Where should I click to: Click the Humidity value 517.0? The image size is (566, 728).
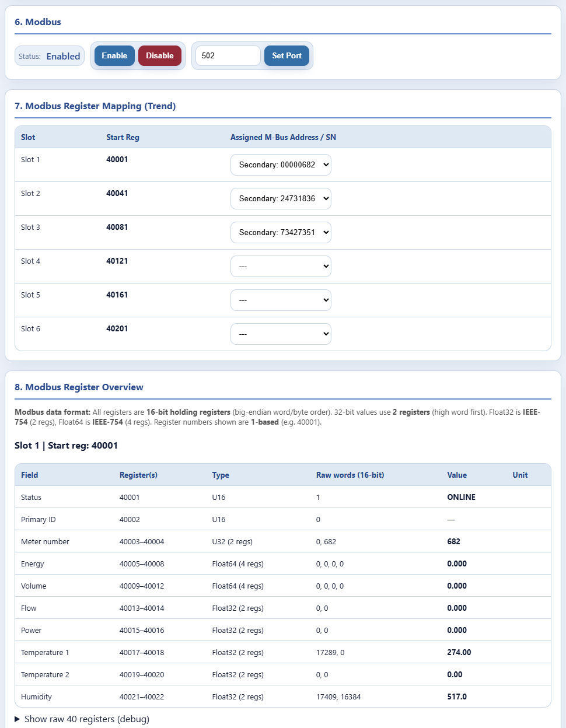tap(457, 696)
